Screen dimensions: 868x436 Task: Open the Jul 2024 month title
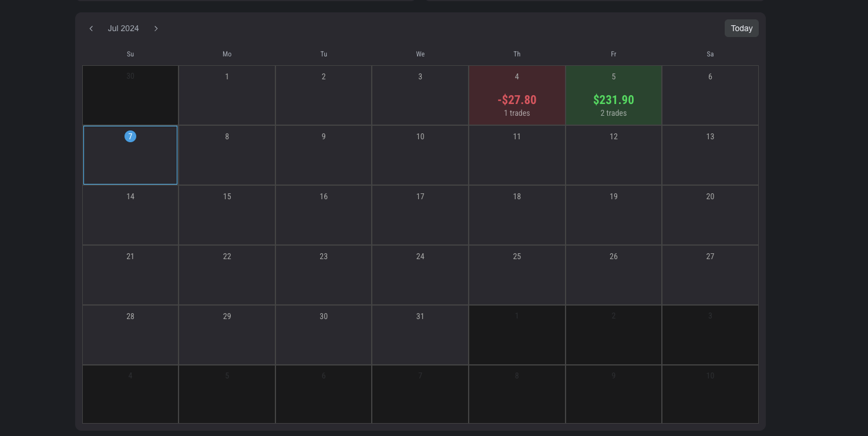(x=123, y=29)
